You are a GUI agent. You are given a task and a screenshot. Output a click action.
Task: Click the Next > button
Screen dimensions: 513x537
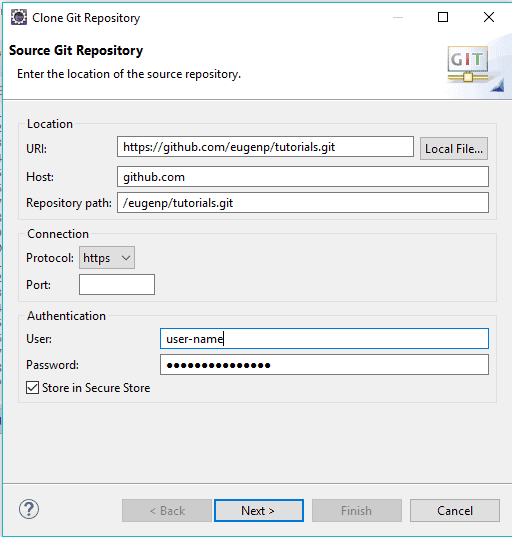tap(259, 511)
